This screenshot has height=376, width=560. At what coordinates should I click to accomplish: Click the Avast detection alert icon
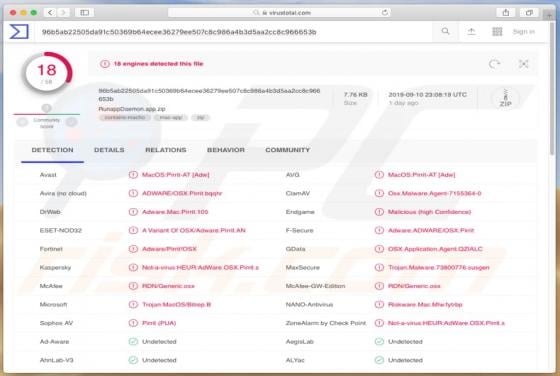click(133, 175)
